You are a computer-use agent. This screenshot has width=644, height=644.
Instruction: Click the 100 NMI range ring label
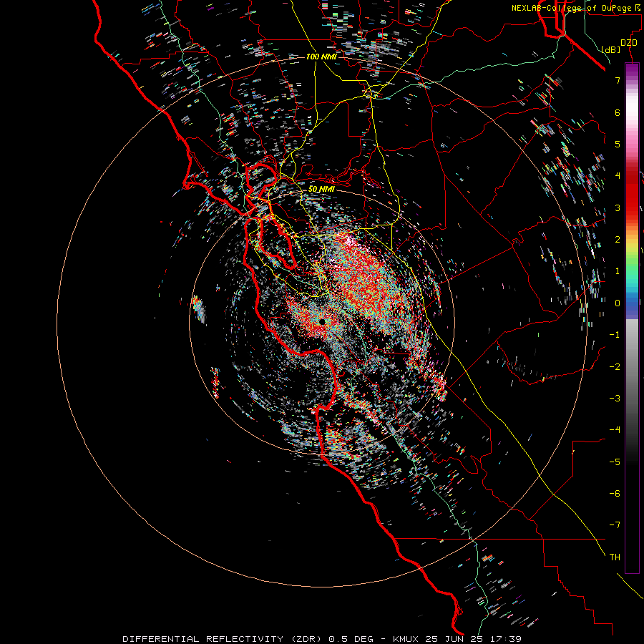click(x=321, y=57)
